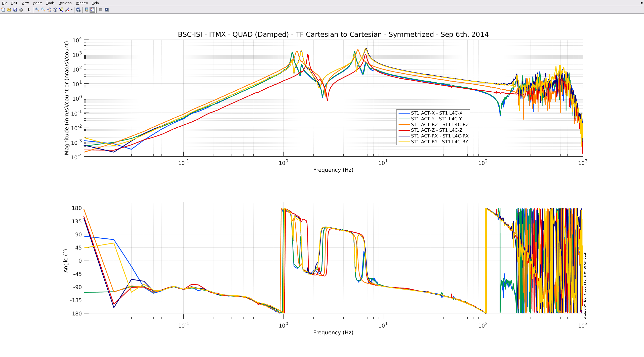Open the brush color dropdown arrow
This screenshot has height=357, width=644.
(72, 10)
